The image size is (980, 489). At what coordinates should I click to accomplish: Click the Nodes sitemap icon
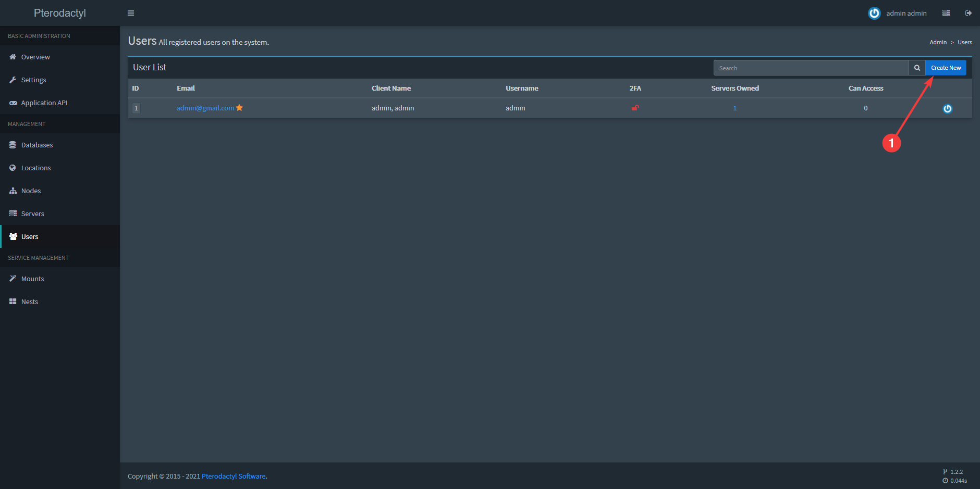(13, 191)
